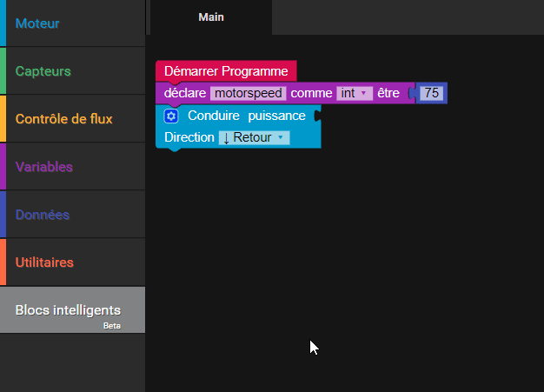Open the Contrôle de flux category
This screenshot has height=392, width=544.
[x=63, y=119]
